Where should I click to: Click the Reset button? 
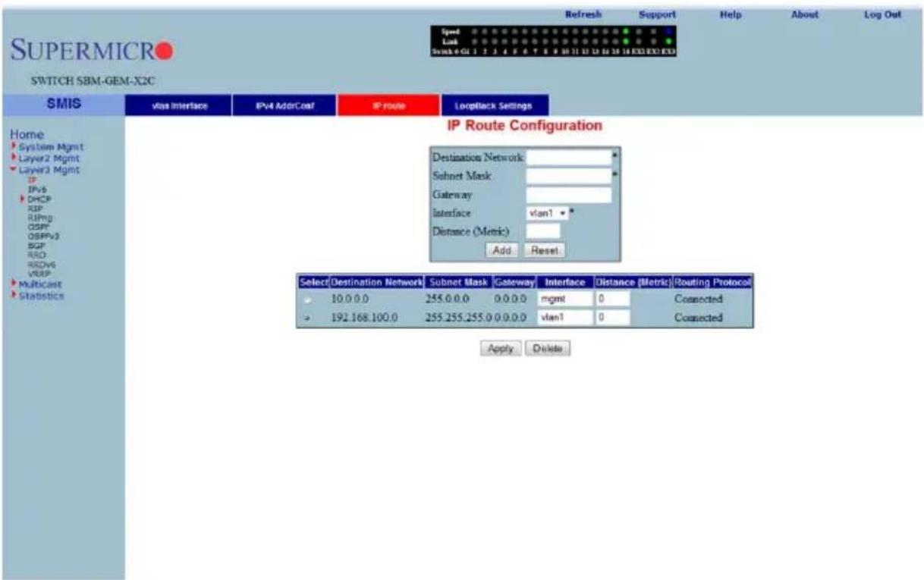point(542,249)
